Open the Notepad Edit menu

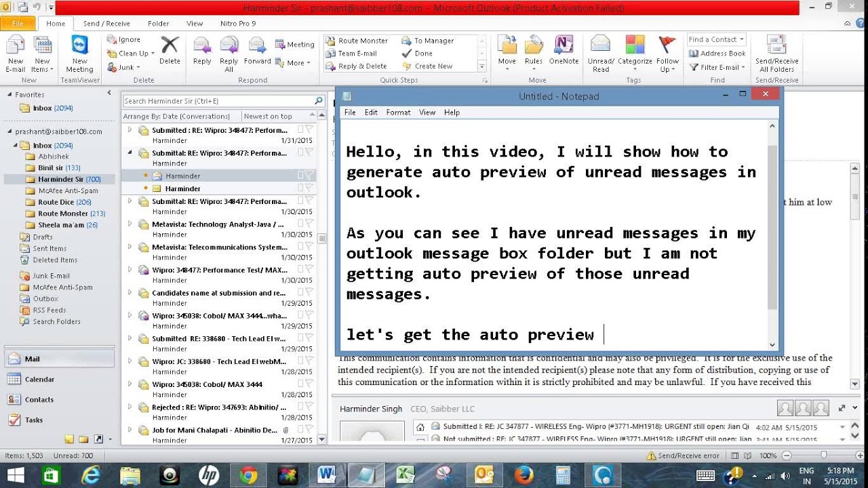point(371,113)
